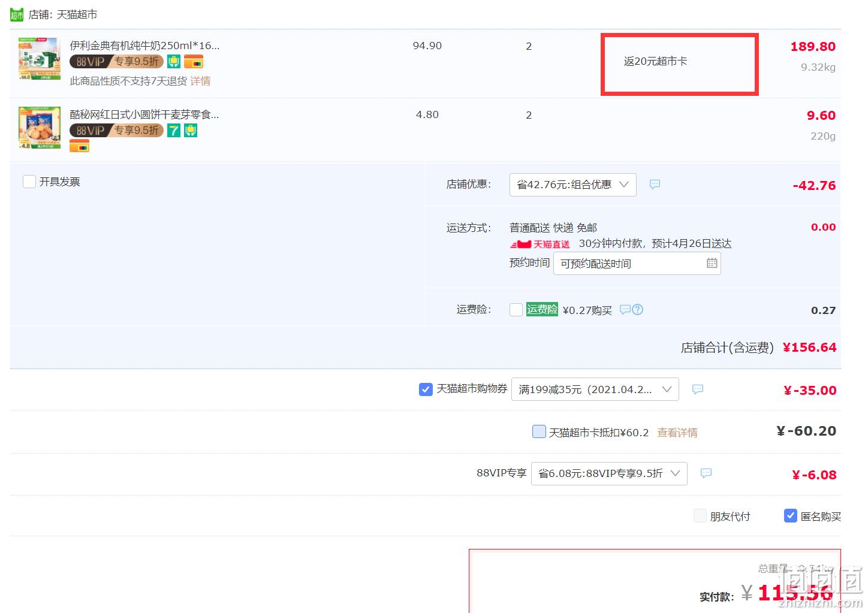
Task: Open the Yili milk product title link
Action: pyautogui.click(x=144, y=46)
